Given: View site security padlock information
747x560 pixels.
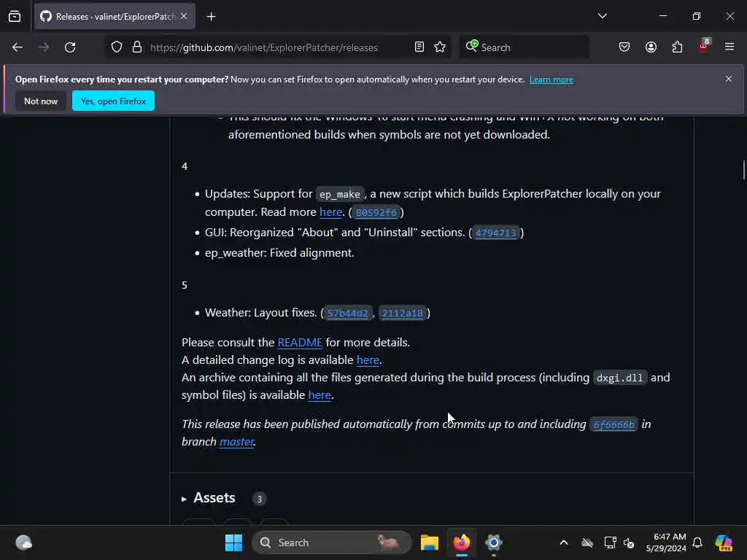Looking at the screenshot, I should tap(137, 47).
